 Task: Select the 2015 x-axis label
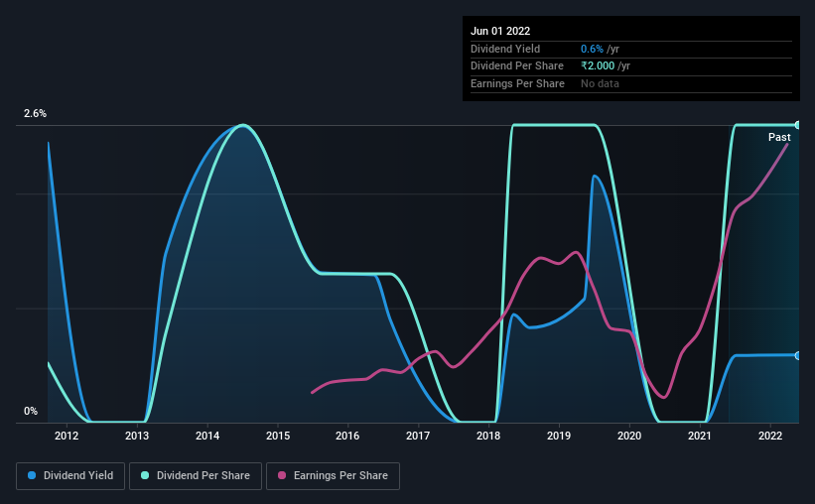point(278,436)
